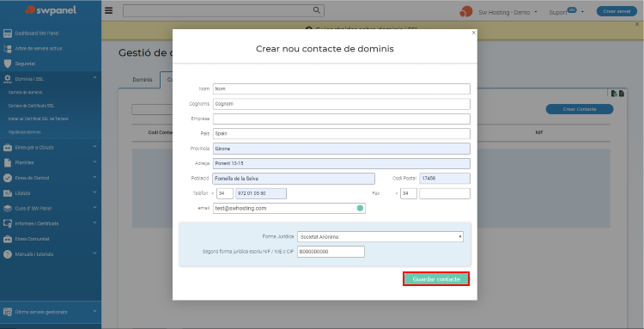Click the Telèfon number field

point(261,193)
